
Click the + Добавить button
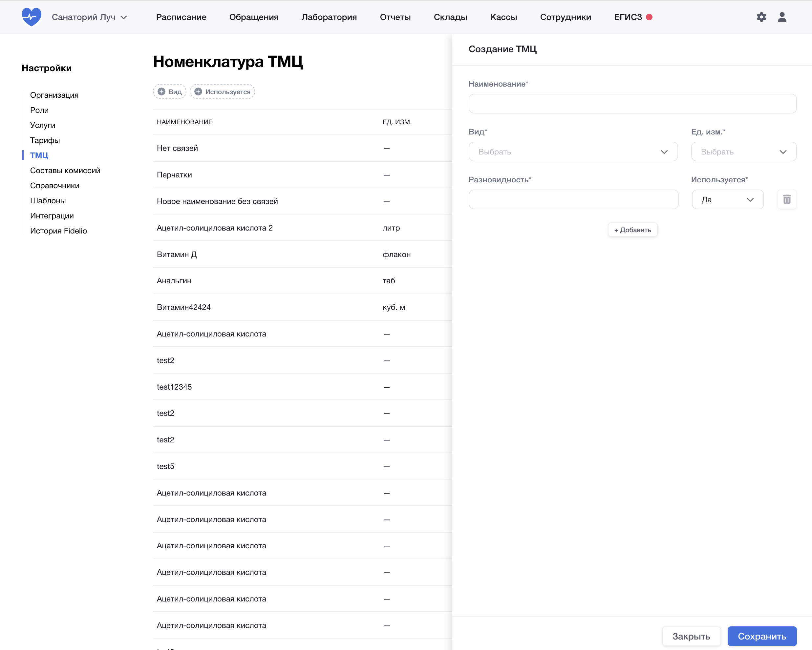(x=632, y=230)
